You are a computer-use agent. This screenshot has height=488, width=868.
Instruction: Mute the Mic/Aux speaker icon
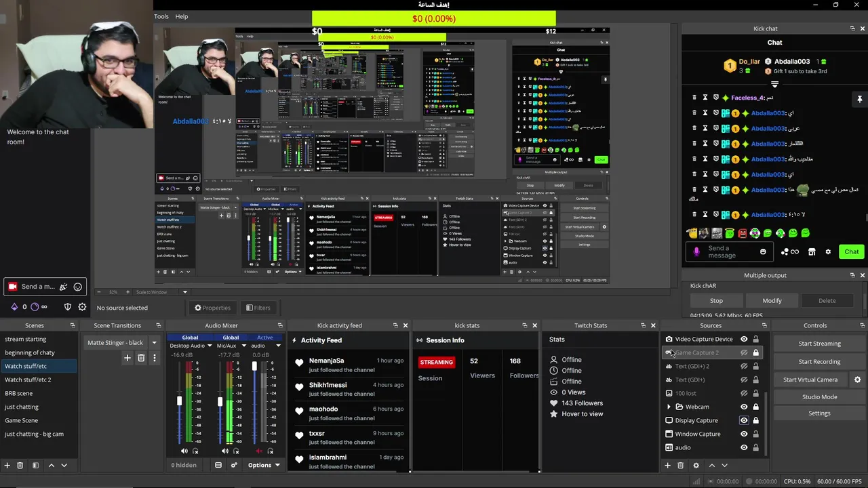coord(224,451)
